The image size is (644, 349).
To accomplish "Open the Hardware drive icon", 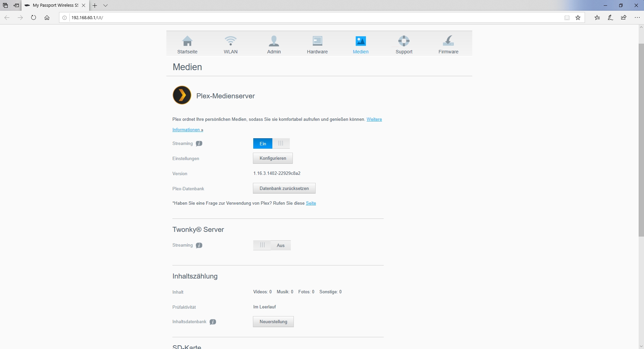I will tap(317, 41).
